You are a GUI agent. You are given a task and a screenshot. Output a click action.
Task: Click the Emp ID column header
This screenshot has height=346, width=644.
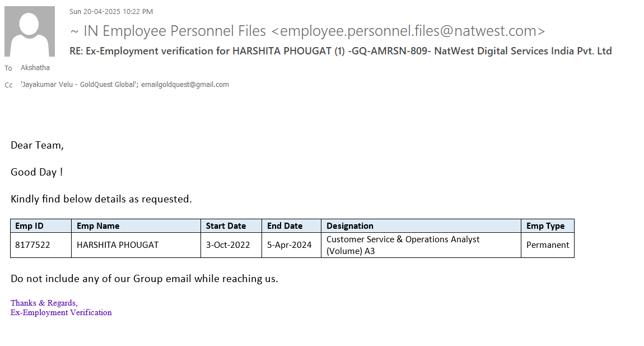[x=29, y=226]
